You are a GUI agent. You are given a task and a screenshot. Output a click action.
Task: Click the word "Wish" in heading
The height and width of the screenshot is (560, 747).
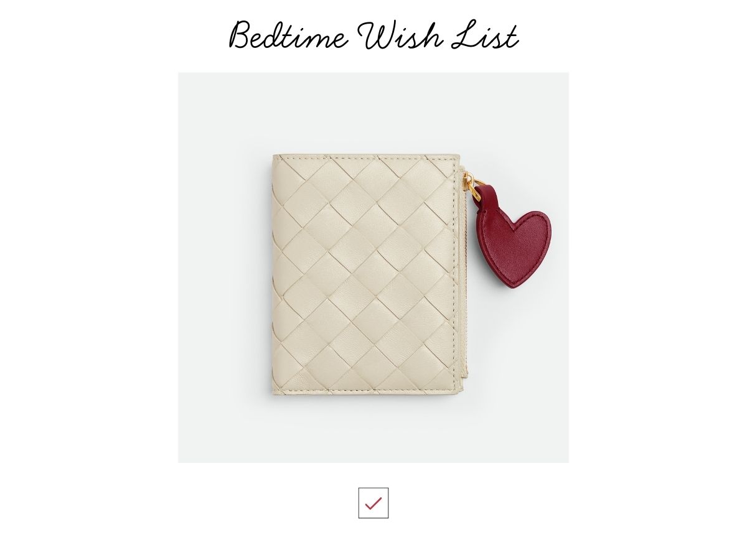pyautogui.click(x=402, y=35)
